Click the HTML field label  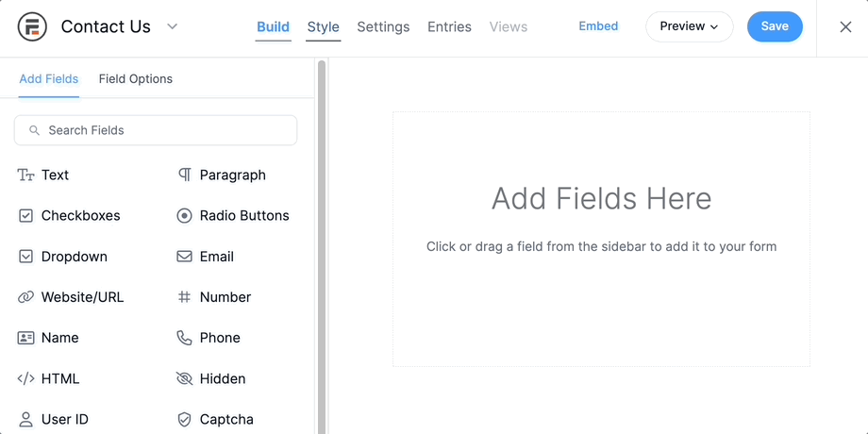[x=60, y=378]
